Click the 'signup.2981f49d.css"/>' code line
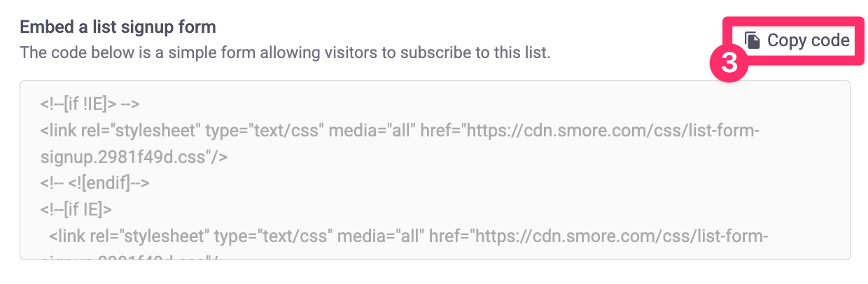 (x=134, y=157)
